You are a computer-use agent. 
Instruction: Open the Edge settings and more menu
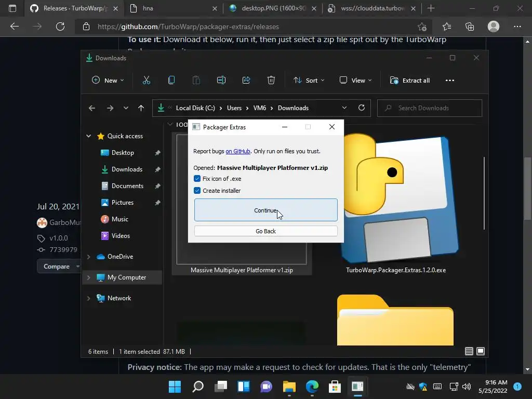517,26
